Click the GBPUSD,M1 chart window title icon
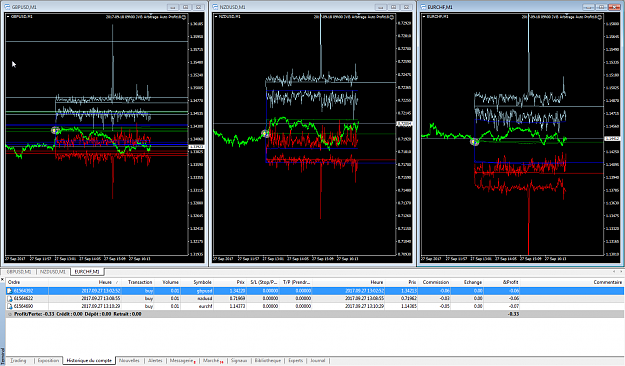The height and width of the screenshot is (366, 625). (8, 7)
